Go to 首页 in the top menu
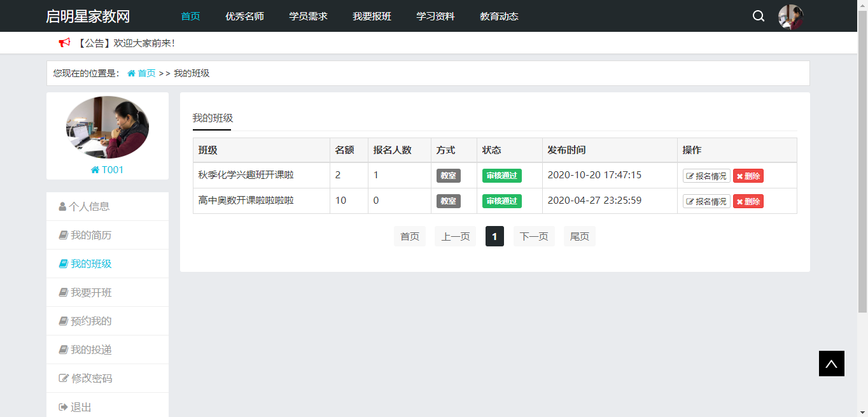868x417 pixels. tap(190, 16)
